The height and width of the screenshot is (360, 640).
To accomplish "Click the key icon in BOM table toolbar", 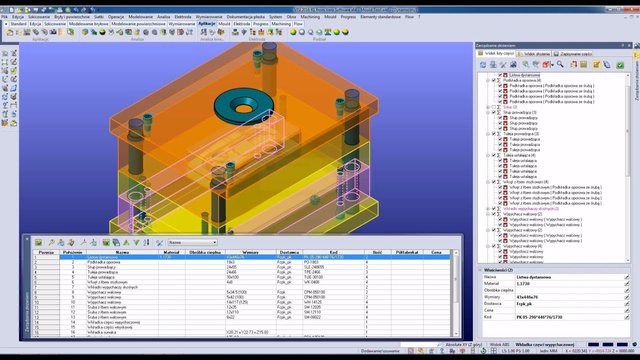I will (x=51, y=242).
